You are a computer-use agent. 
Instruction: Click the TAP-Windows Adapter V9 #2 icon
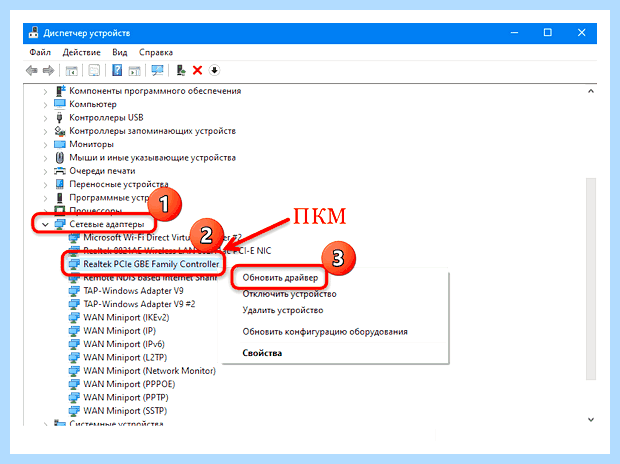click(74, 304)
